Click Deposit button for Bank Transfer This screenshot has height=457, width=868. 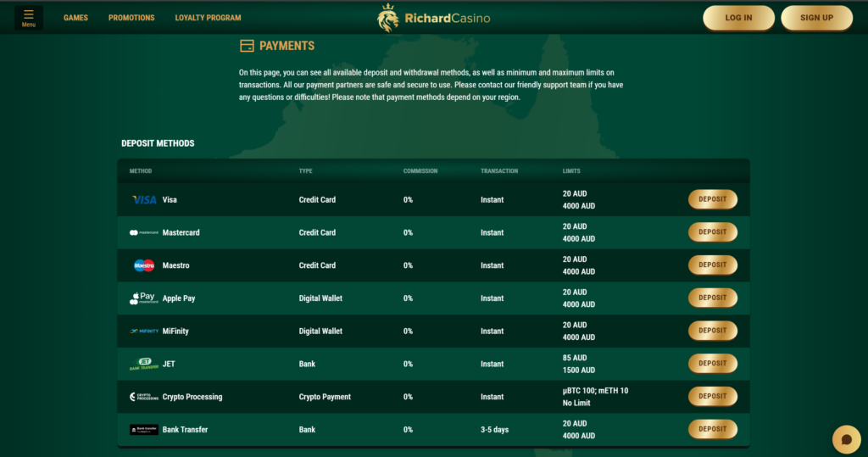click(712, 429)
